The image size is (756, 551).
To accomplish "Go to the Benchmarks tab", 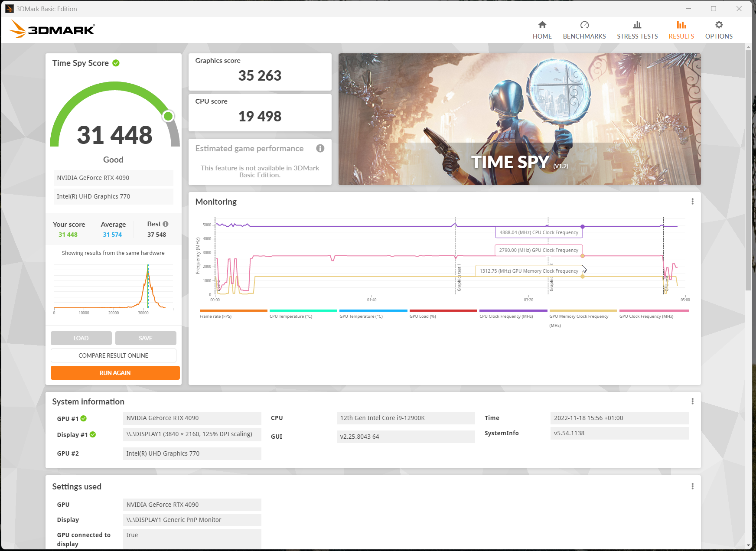I will [584, 30].
